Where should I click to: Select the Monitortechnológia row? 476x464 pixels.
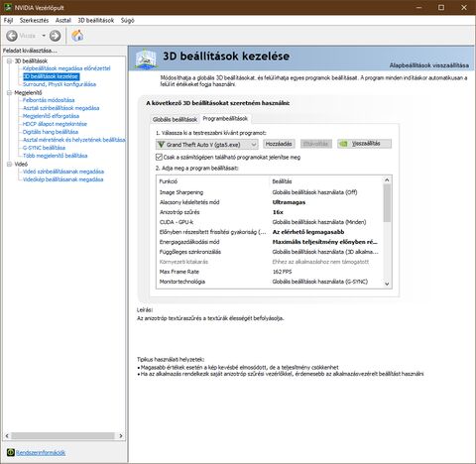pyautogui.click(x=270, y=282)
